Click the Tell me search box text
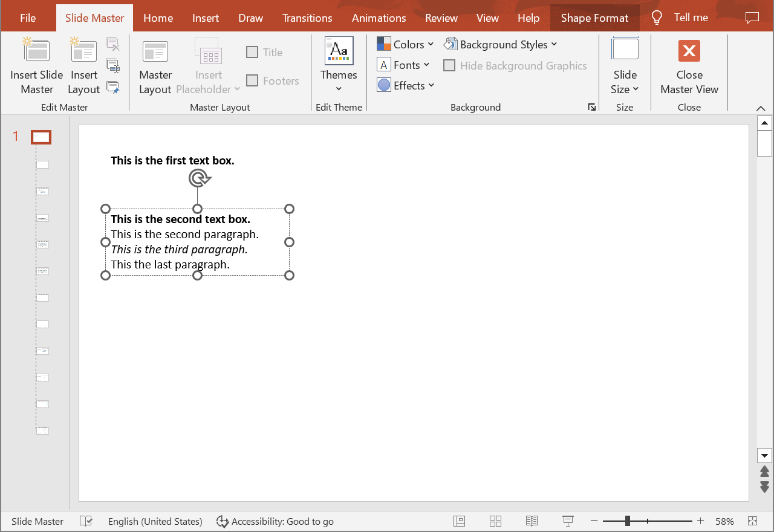The height and width of the screenshot is (532, 774). 691,18
